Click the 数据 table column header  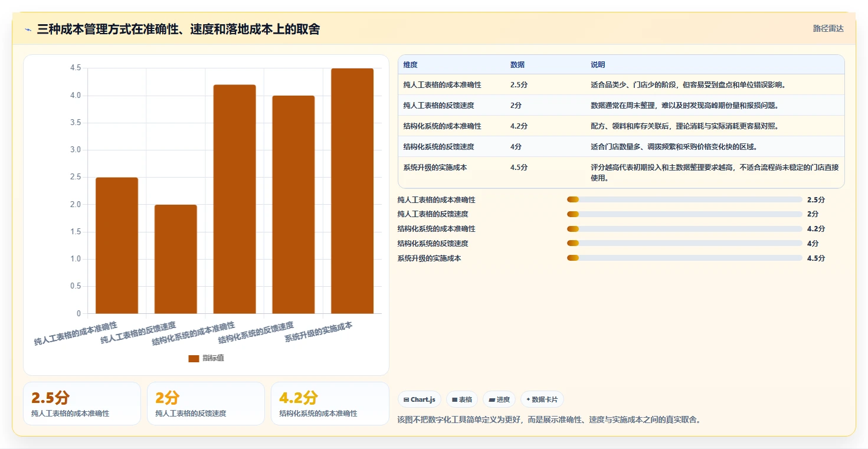(x=517, y=65)
